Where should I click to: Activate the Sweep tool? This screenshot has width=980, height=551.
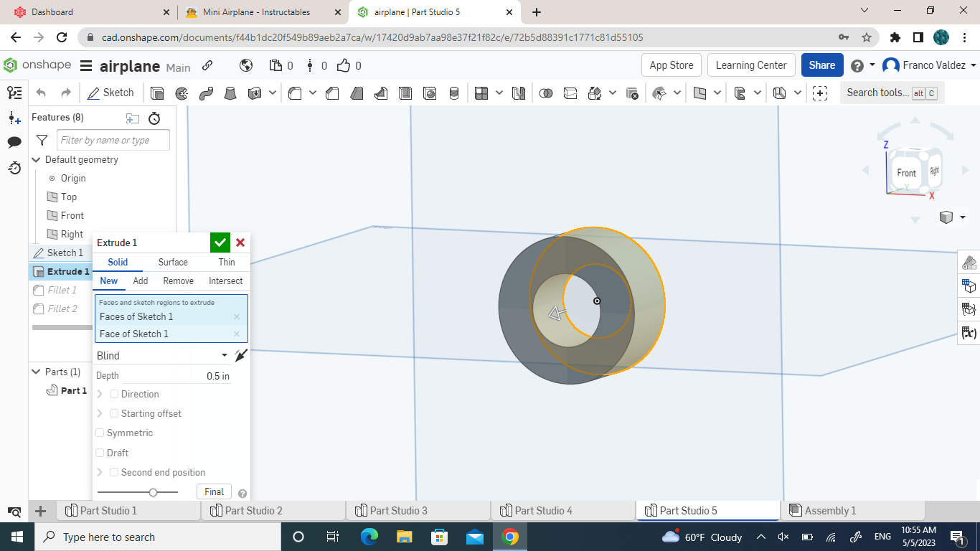(x=206, y=93)
